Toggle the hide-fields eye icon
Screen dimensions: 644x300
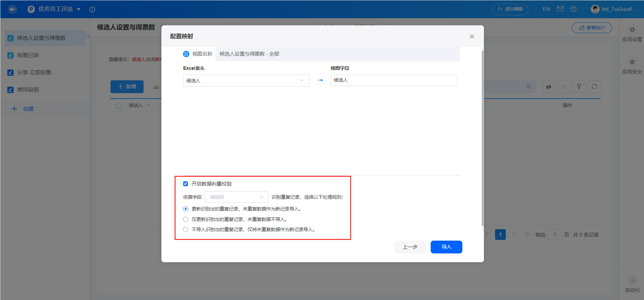[x=549, y=87]
